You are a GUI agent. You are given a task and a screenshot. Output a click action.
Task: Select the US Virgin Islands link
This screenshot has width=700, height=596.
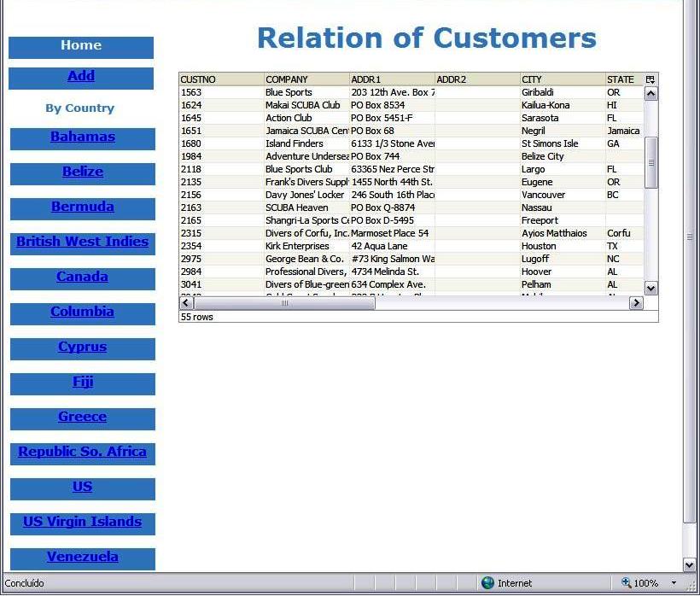[83, 523]
